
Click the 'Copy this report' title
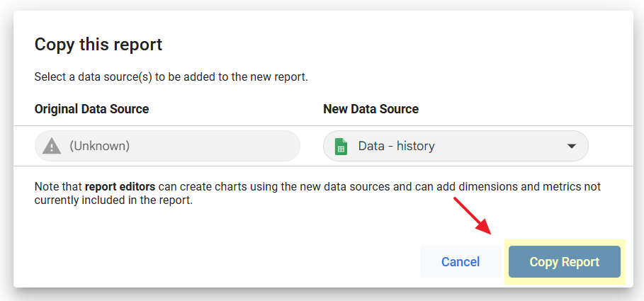pyautogui.click(x=98, y=45)
